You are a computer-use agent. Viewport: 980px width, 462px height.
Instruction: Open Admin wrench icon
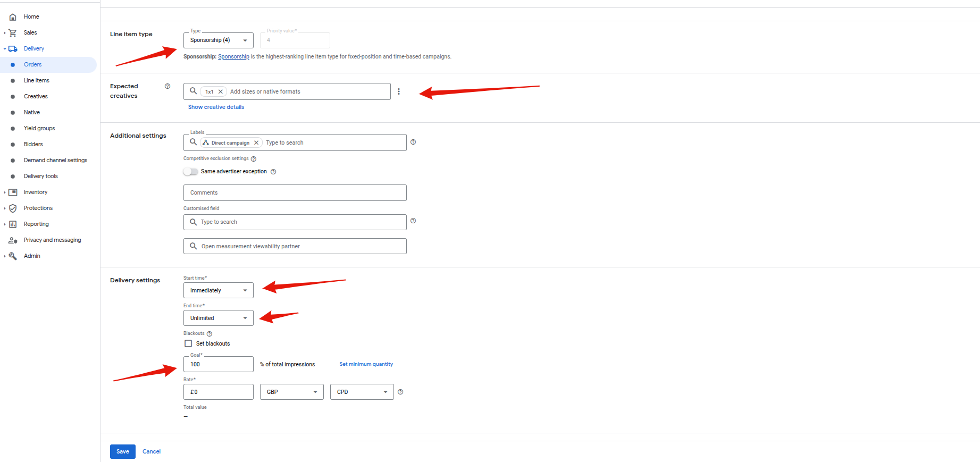pyautogui.click(x=13, y=256)
